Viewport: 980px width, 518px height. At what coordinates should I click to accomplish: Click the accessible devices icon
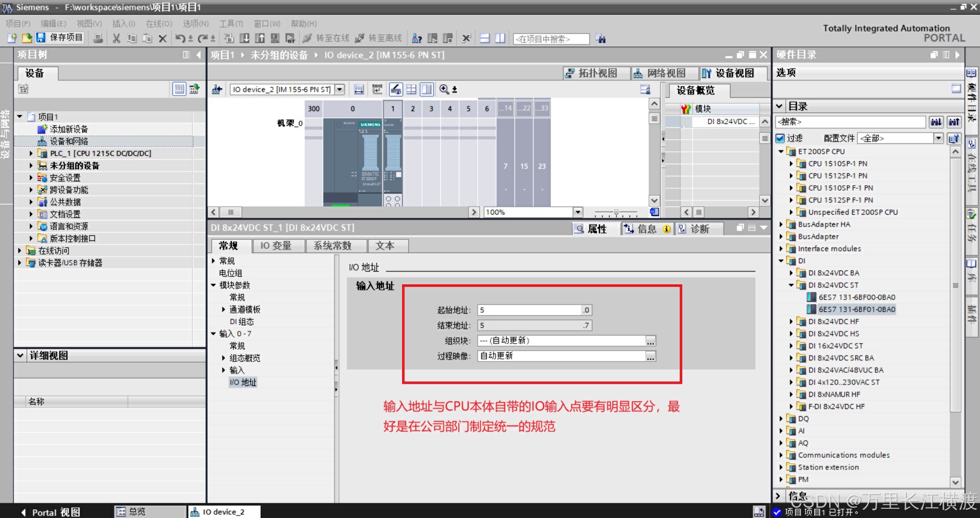[417, 38]
